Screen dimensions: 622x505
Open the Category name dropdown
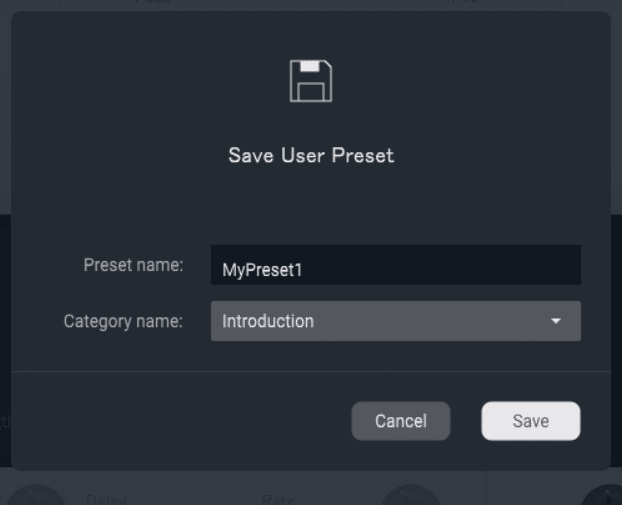point(395,321)
